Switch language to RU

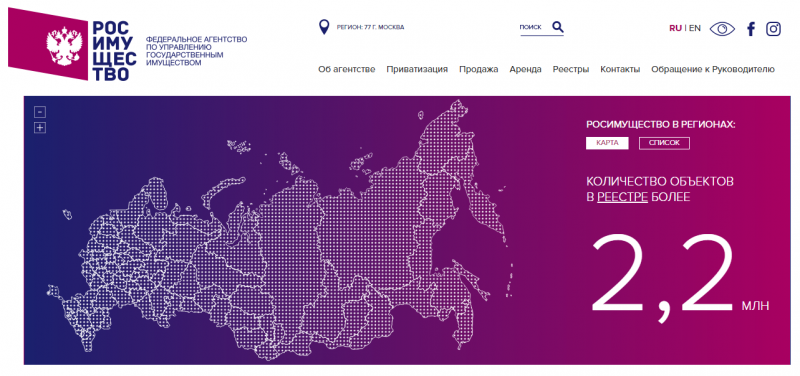676,29
